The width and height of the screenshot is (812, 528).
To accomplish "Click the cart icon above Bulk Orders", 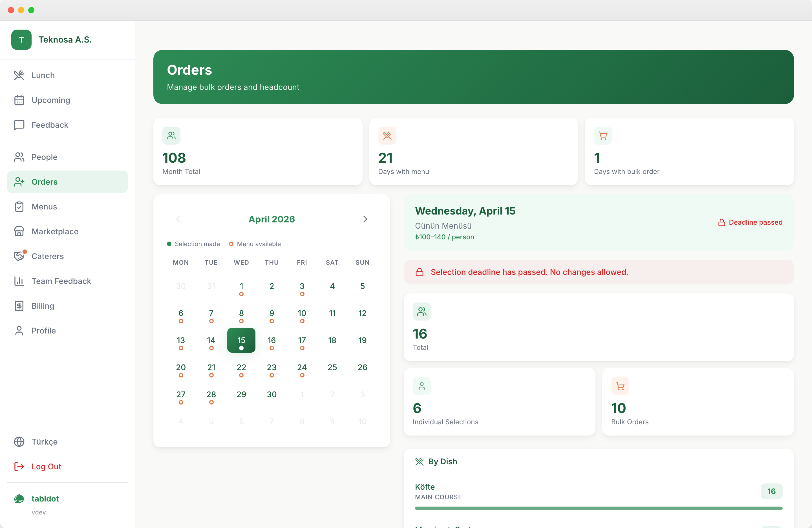I will point(620,386).
